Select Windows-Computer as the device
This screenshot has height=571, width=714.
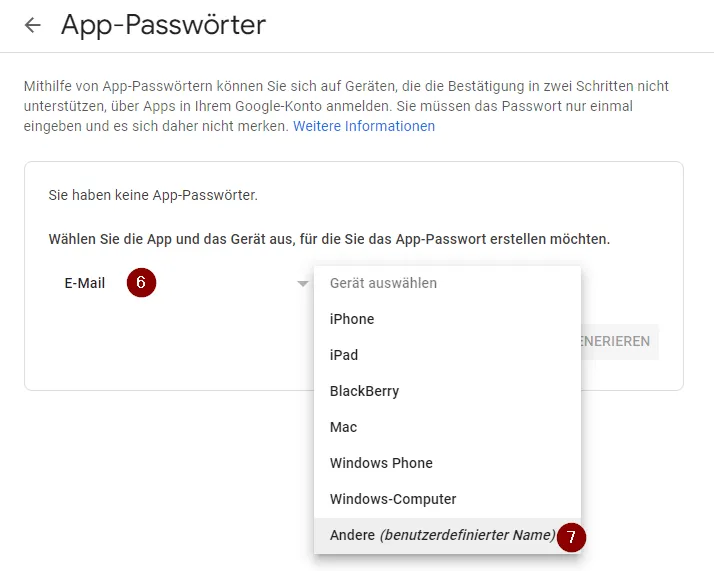click(393, 499)
